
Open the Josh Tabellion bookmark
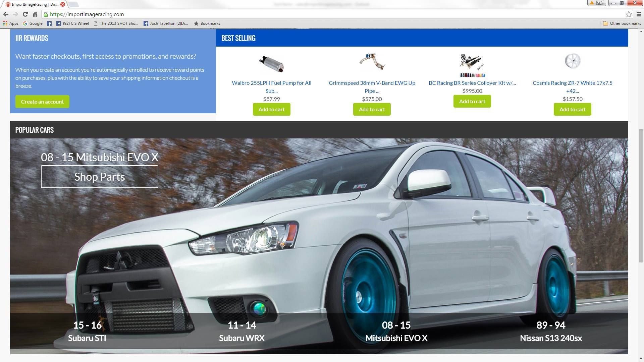(x=166, y=23)
